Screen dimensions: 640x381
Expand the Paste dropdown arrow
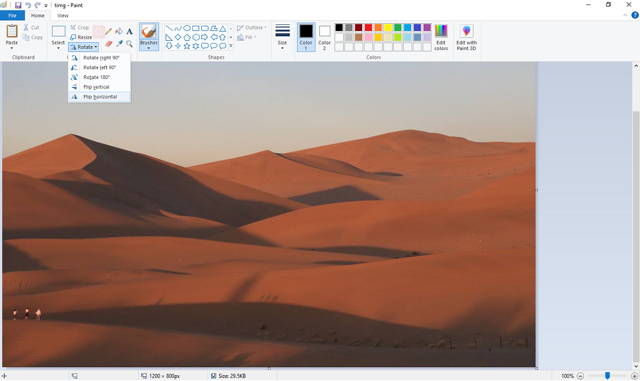pos(11,48)
